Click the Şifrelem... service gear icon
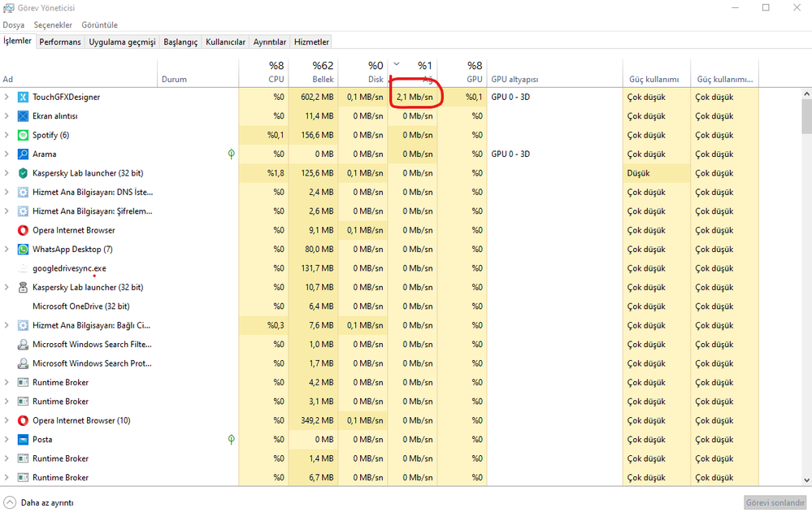 [x=23, y=211]
